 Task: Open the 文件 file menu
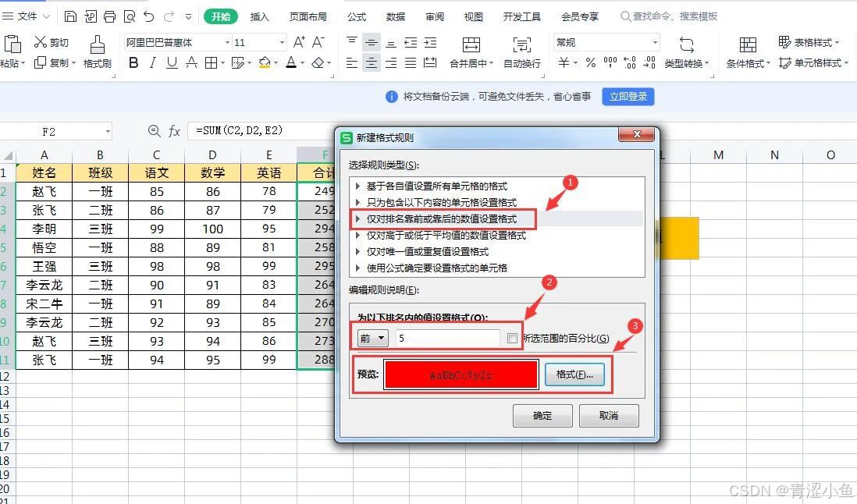(27, 16)
